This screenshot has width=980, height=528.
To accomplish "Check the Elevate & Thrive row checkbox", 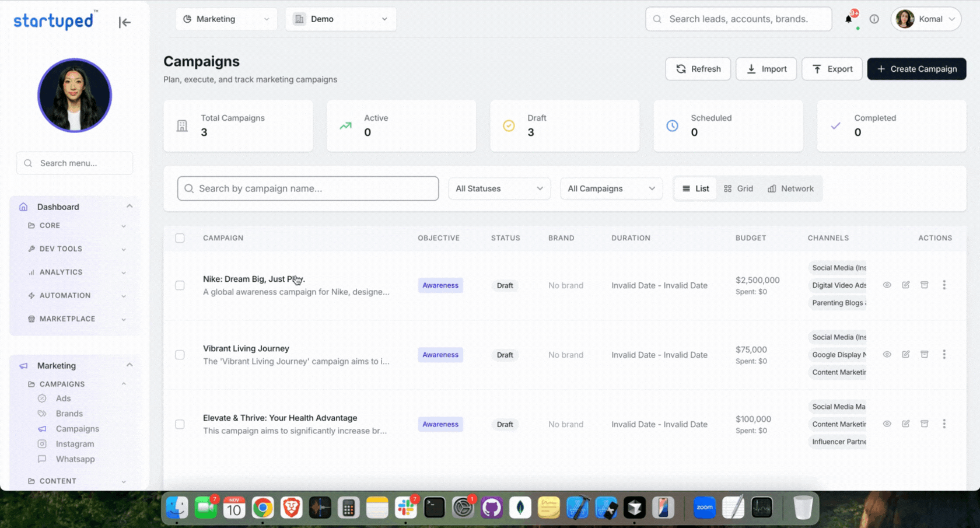I will coord(180,424).
